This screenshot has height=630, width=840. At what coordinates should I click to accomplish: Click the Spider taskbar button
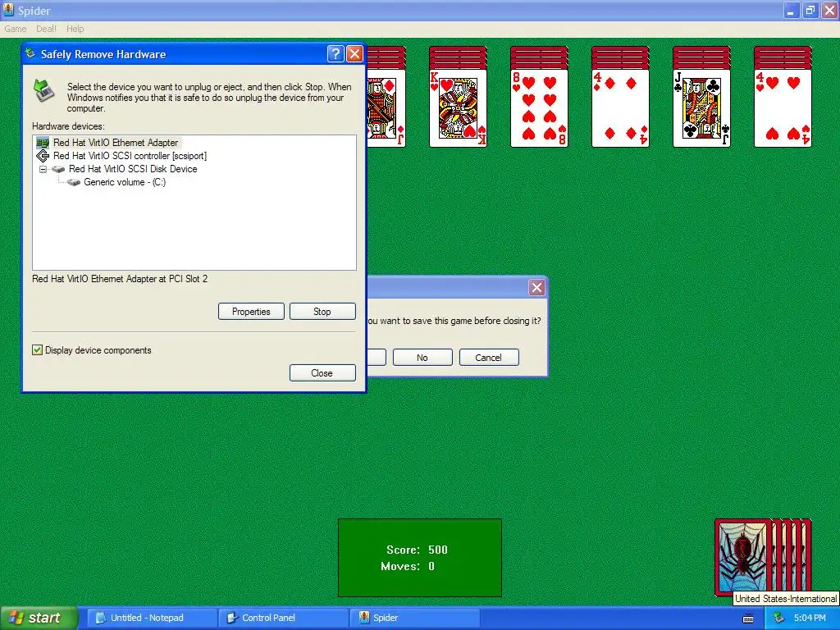[414, 618]
